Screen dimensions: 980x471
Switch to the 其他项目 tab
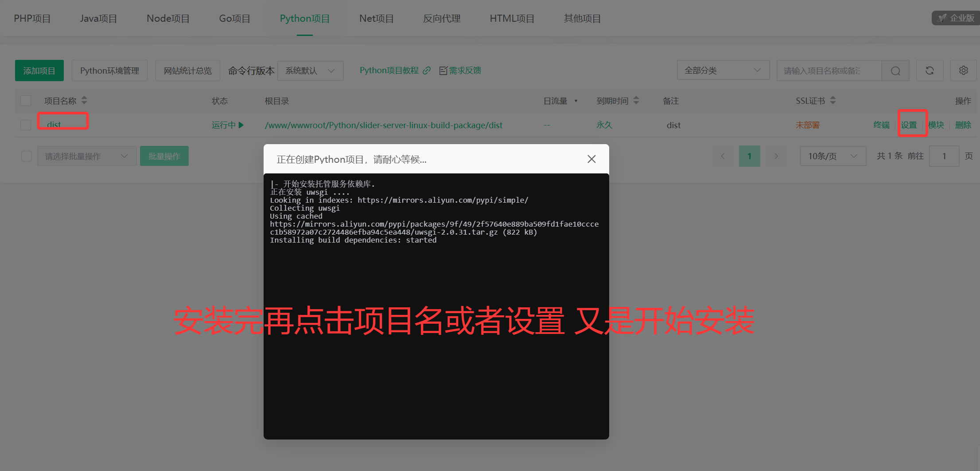pyautogui.click(x=582, y=19)
